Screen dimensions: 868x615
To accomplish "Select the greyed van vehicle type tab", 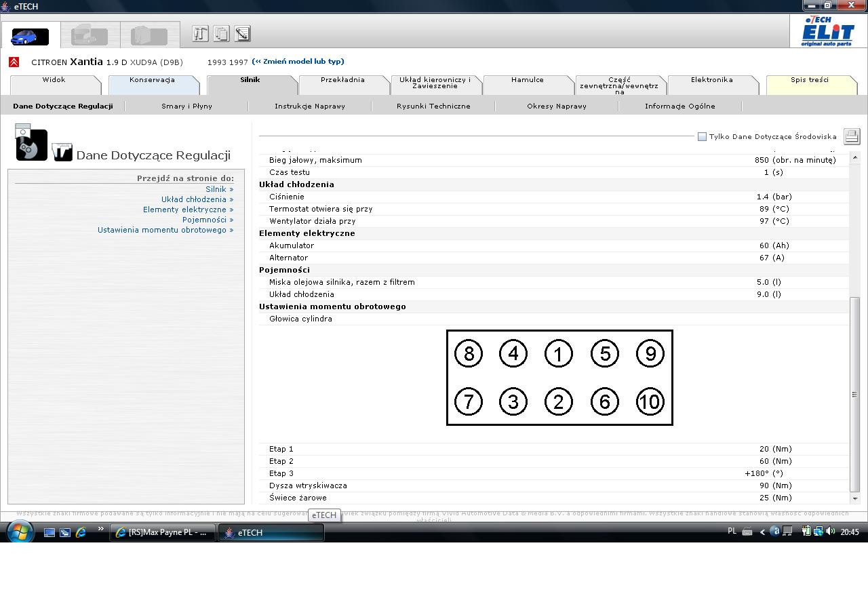I will (149, 36).
